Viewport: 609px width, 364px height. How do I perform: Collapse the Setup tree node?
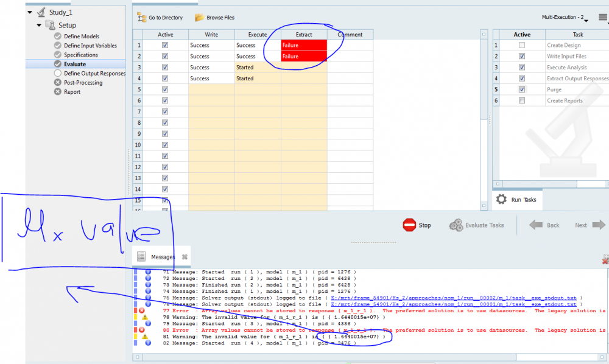39,25
